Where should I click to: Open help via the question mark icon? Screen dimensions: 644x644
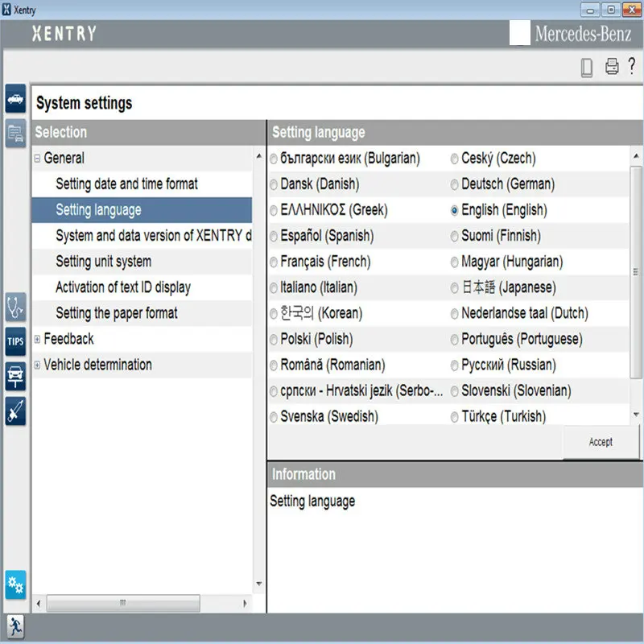pyautogui.click(x=632, y=66)
